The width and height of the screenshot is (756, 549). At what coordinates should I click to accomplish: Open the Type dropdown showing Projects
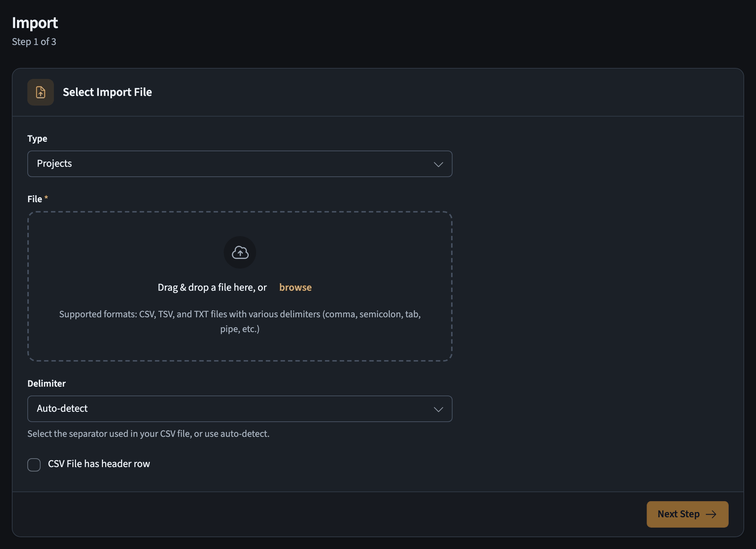point(240,164)
